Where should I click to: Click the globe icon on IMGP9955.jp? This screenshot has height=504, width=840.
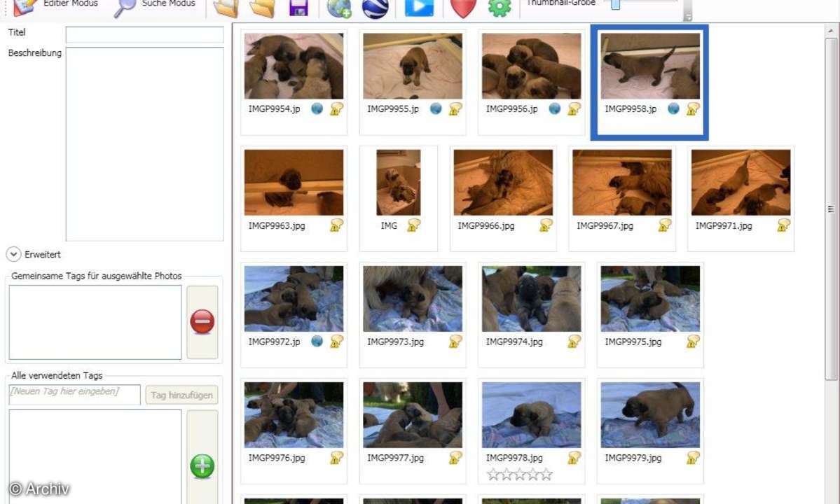click(436, 108)
